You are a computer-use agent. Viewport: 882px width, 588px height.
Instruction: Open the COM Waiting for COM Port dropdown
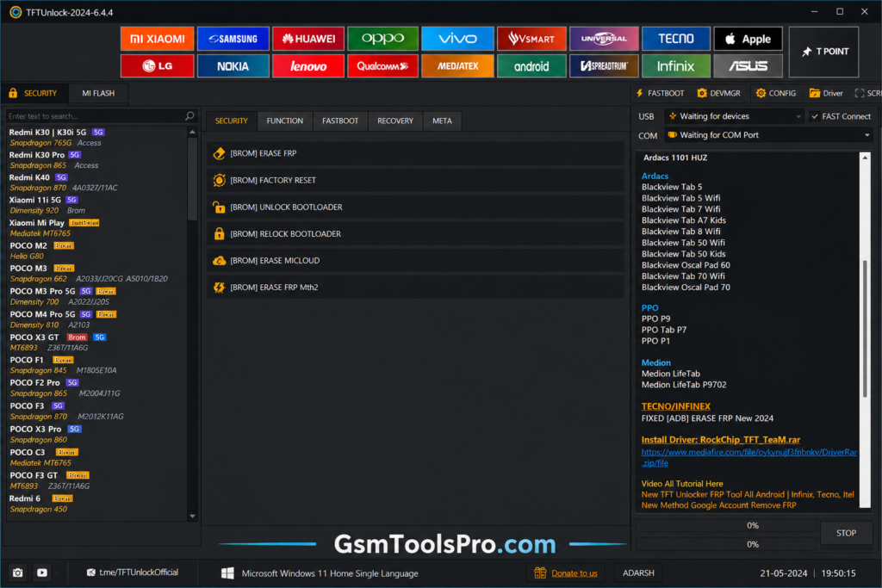point(768,135)
